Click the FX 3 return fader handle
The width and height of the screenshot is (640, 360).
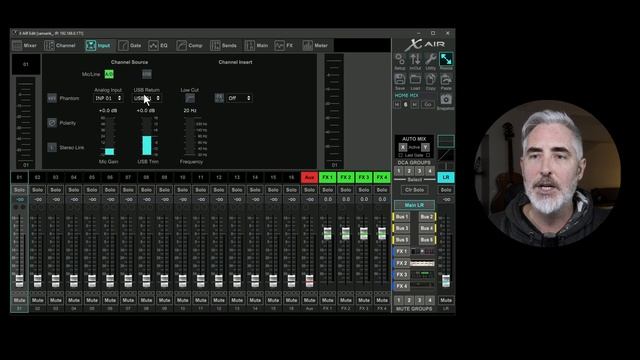coord(364,233)
